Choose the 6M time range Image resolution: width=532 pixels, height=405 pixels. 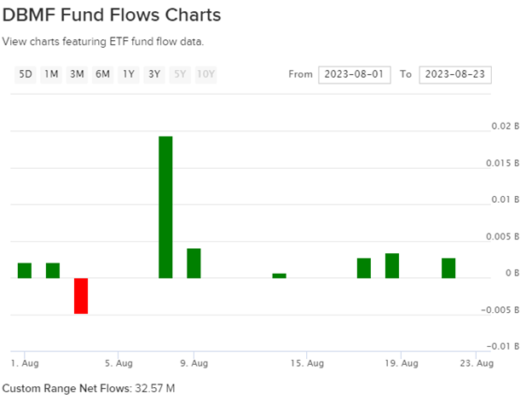(102, 74)
